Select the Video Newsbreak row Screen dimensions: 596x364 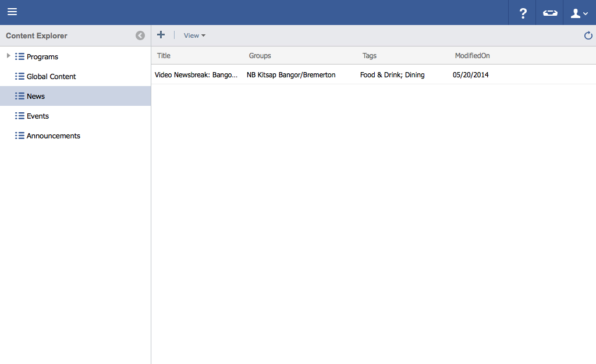pyautogui.click(x=196, y=75)
